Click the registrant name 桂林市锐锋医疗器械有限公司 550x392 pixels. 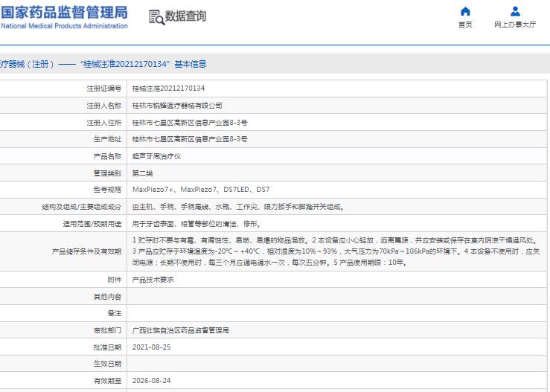176,106
